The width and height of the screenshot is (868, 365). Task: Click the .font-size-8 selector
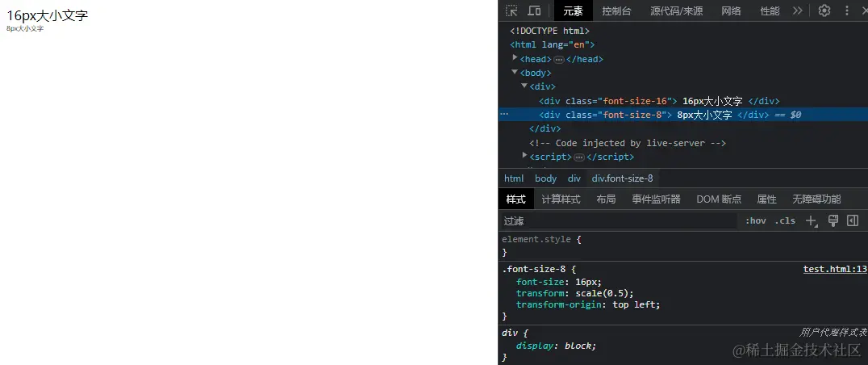coord(534,269)
